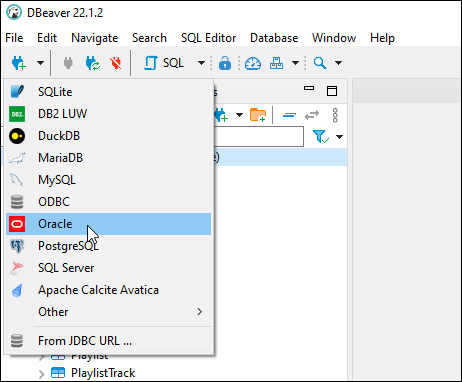462x382 pixels.
Task: Maximize the Database Navigator panel
Action: 332,91
